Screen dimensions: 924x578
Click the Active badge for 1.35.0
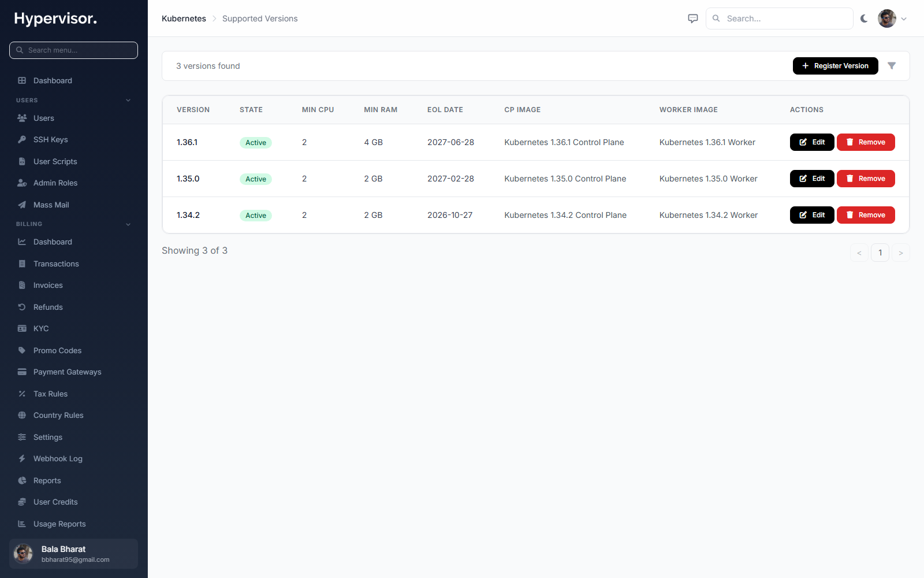[x=256, y=179]
